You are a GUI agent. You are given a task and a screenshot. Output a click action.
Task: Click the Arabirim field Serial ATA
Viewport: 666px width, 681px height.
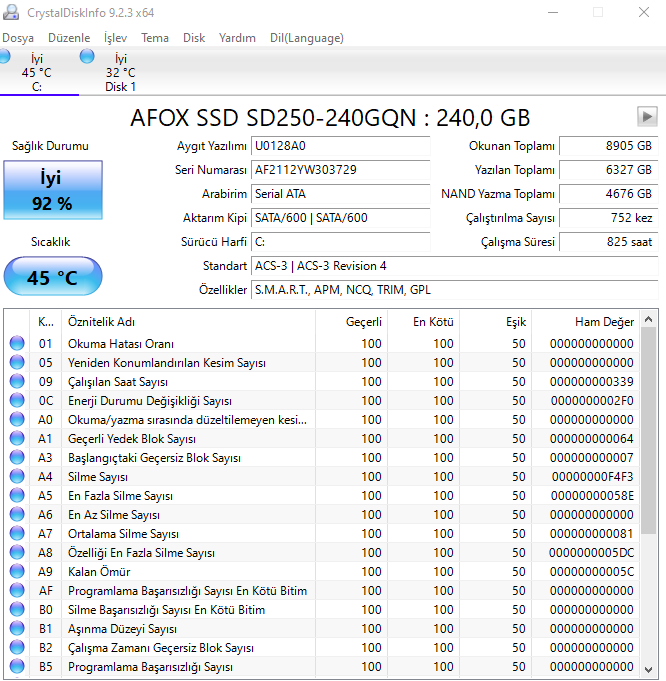(x=341, y=194)
